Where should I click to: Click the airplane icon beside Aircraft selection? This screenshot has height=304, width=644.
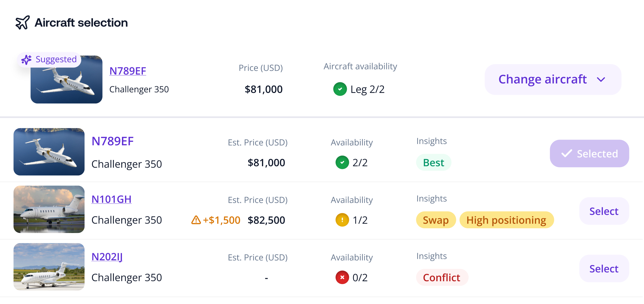click(22, 22)
